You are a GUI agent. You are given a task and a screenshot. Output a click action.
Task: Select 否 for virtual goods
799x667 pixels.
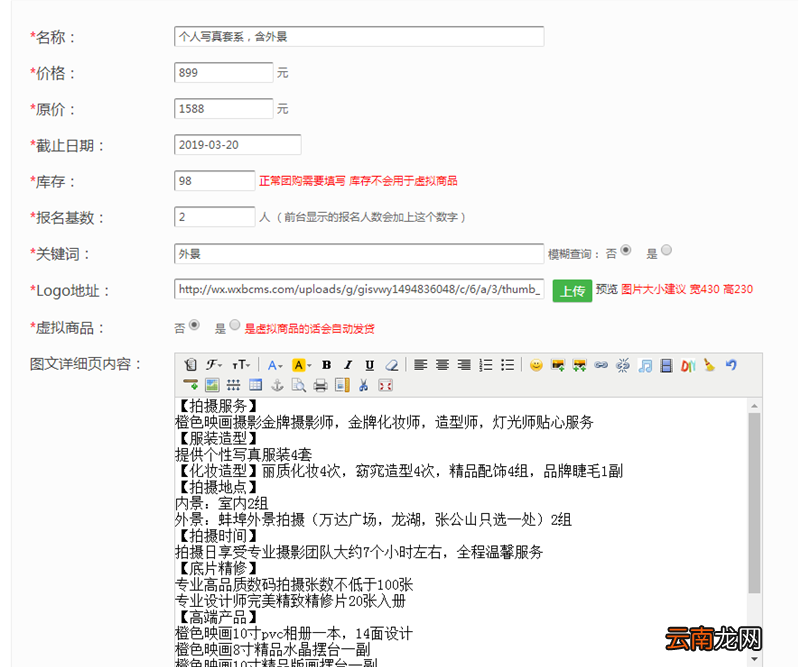tap(194, 325)
